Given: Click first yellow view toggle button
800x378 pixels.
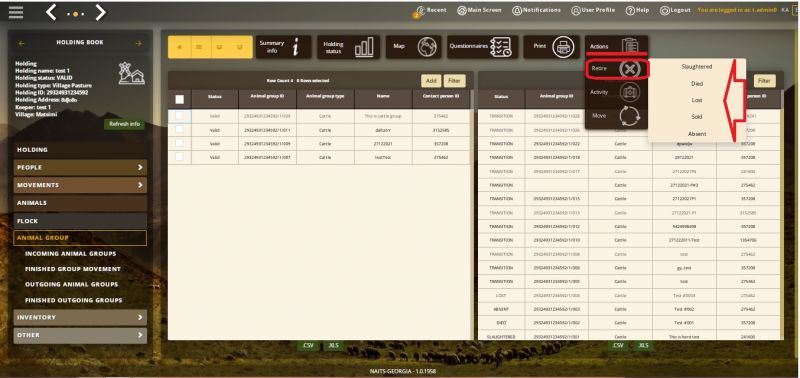Looking at the screenshot, I should (179, 47).
